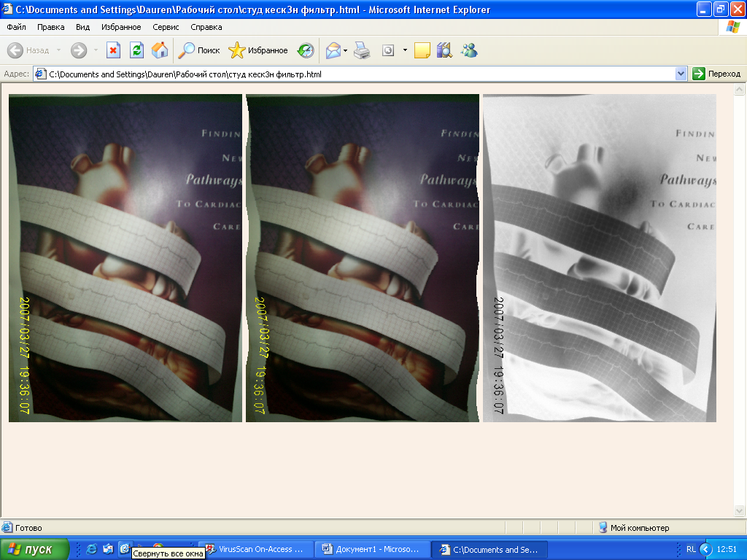Open the Сервис menu
Image resolution: width=747 pixels, height=560 pixels.
pos(166,27)
